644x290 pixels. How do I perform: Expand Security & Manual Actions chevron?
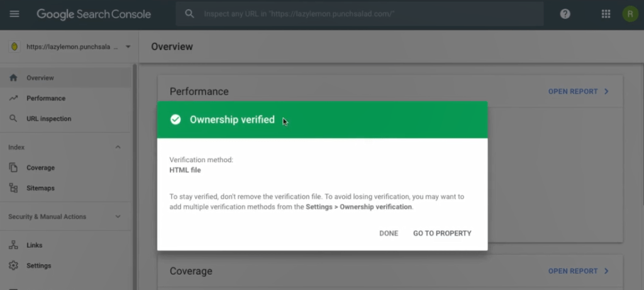[118, 216]
